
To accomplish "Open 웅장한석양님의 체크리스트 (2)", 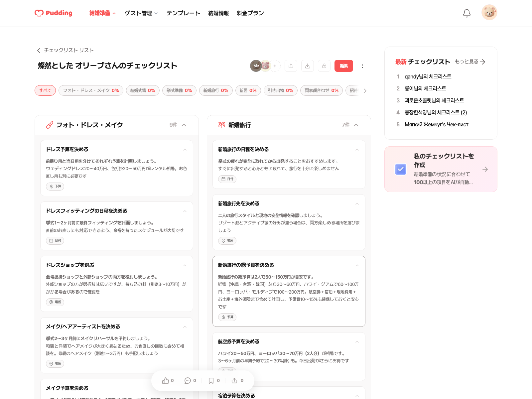I will (436, 112).
